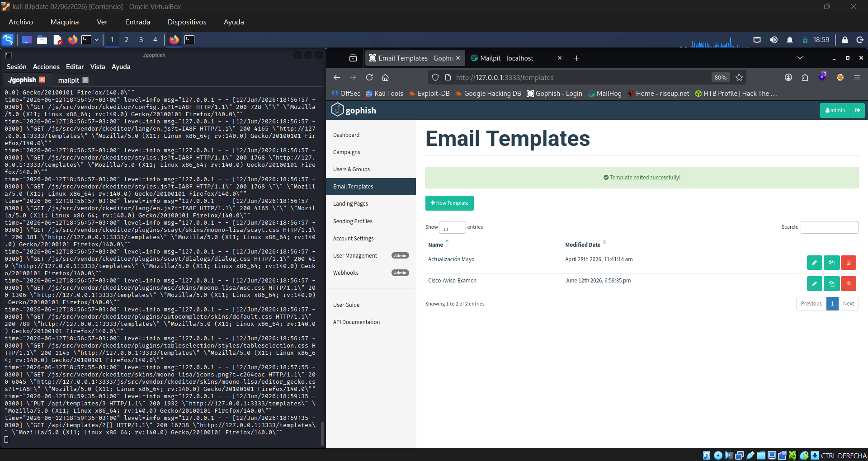Open Kali Tools bookmark
This screenshot has width=868, height=461.
[384, 94]
